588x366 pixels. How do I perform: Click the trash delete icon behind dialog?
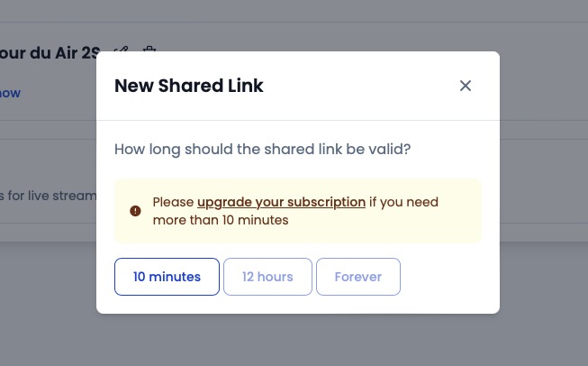tap(149, 50)
